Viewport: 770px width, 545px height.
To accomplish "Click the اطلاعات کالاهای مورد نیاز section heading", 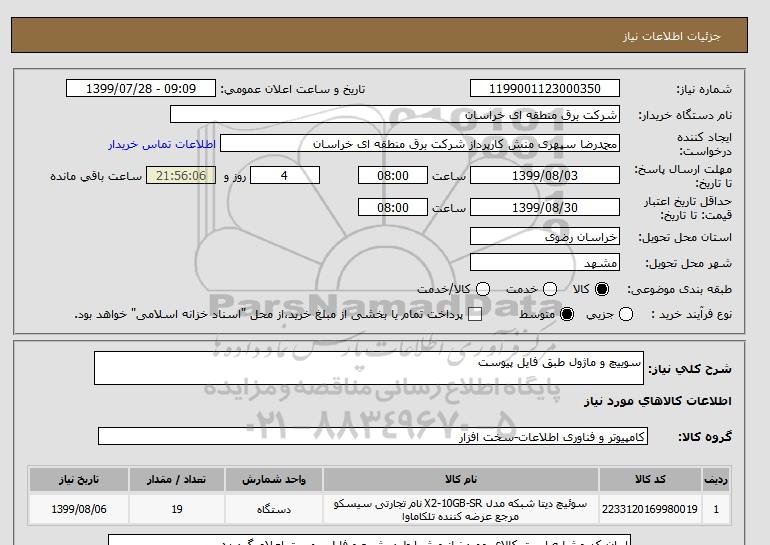I will 658,401.
